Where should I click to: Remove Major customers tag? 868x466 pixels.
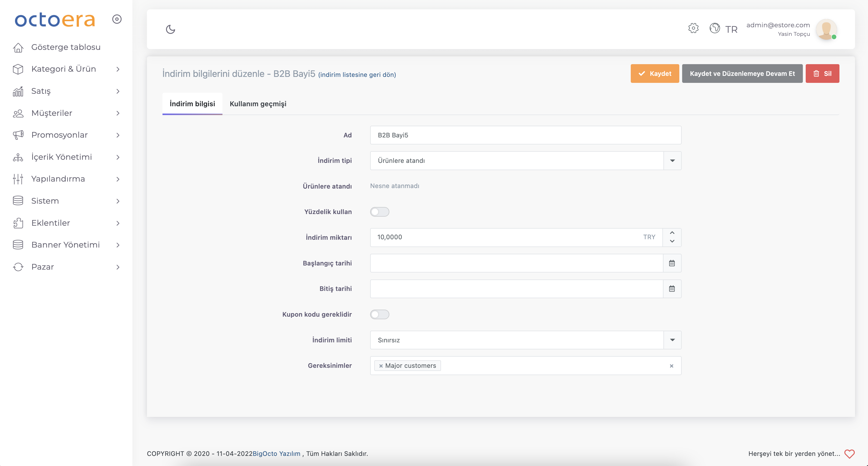[x=381, y=366]
